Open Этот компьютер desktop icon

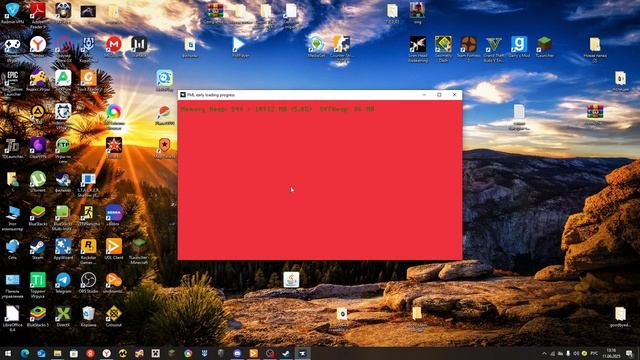pyautogui.click(x=12, y=218)
